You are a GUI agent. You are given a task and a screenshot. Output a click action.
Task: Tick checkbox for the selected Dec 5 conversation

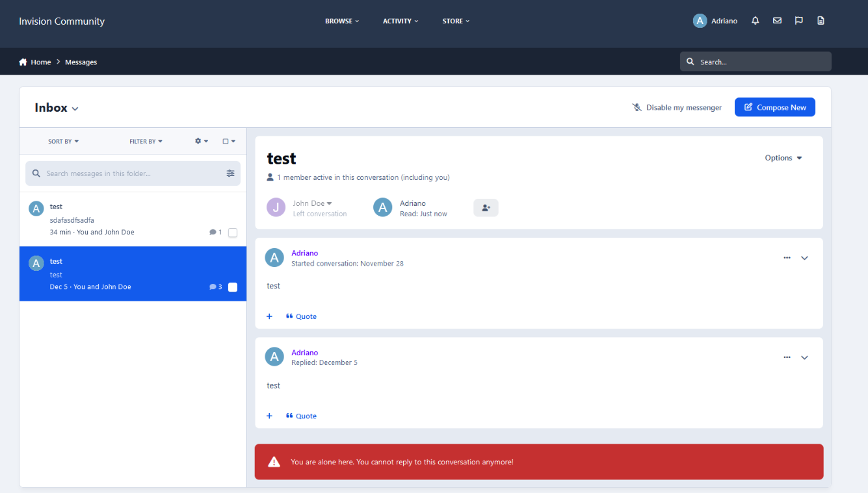(x=233, y=287)
